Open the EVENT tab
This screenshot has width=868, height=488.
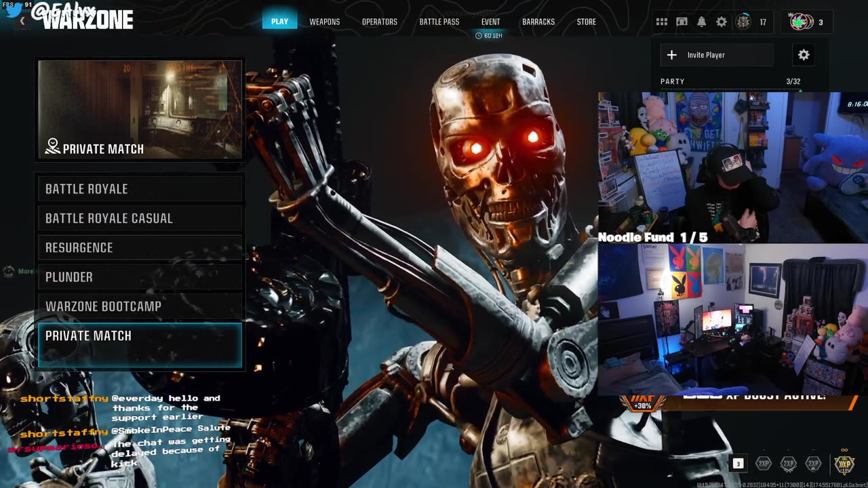tap(490, 22)
